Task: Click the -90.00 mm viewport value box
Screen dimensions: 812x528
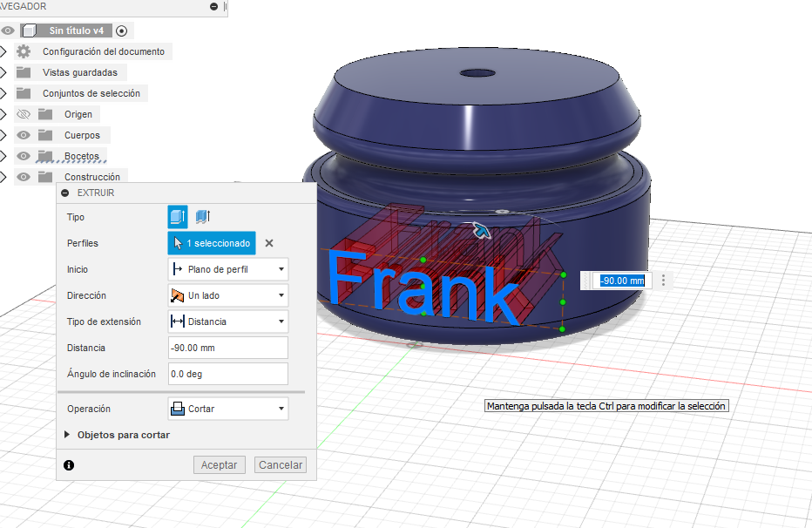Action: point(622,281)
